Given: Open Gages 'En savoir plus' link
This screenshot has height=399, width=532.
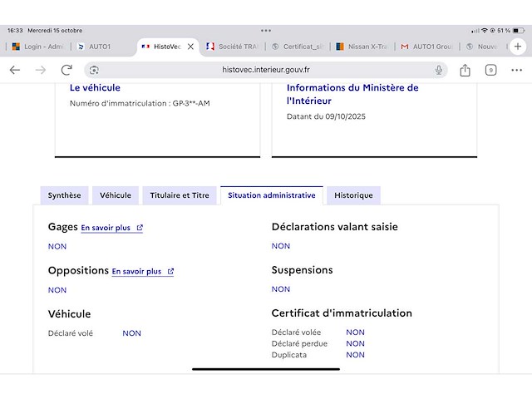Looking at the screenshot, I should click(x=112, y=227).
